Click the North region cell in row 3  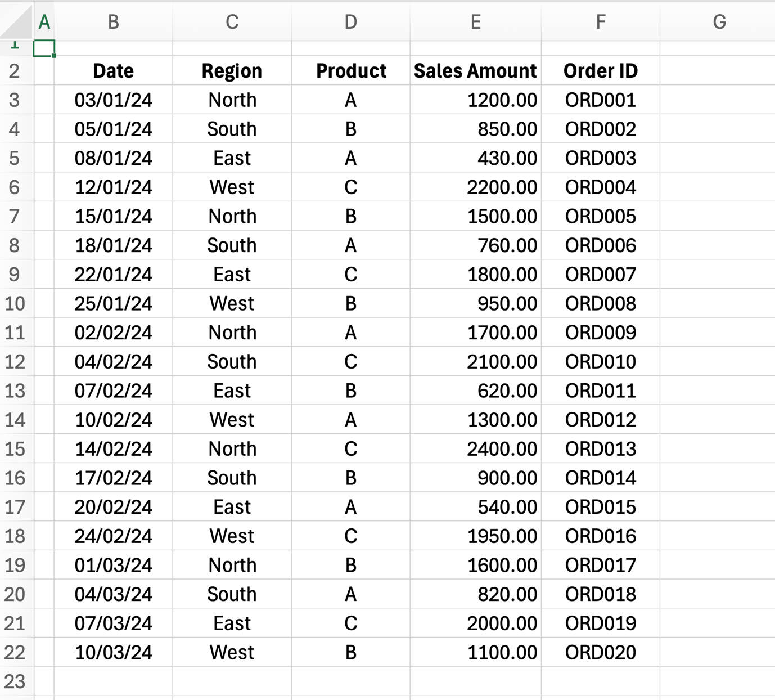232,100
